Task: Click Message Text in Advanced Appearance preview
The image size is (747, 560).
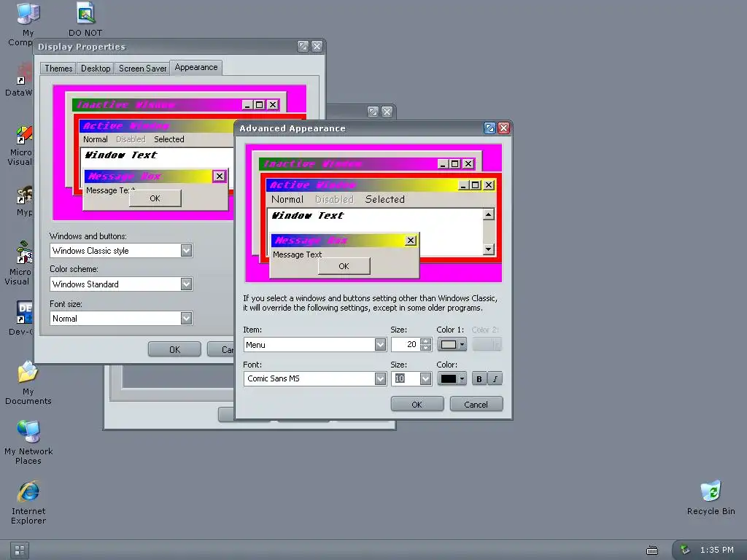Action: pyautogui.click(x=298, y=254)
